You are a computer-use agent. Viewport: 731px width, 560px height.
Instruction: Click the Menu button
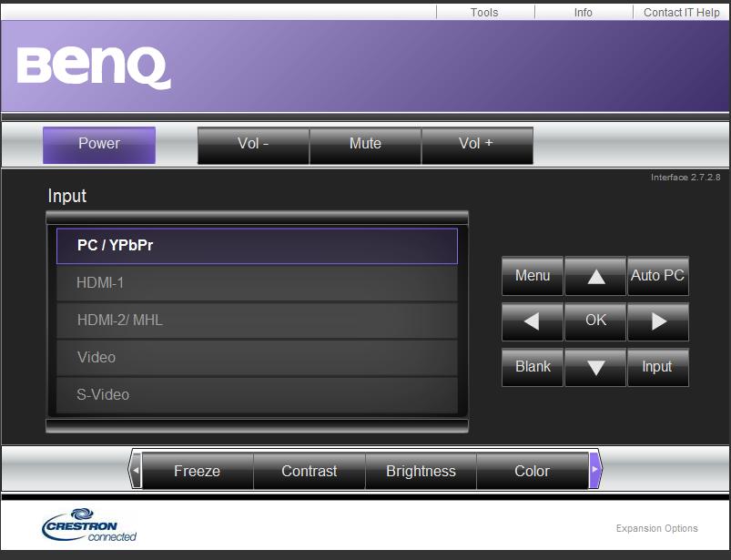coord(533,276)
